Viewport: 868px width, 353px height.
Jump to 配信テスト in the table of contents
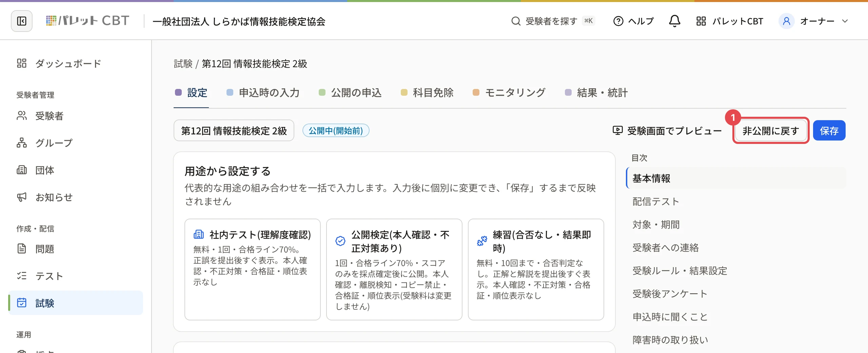[736, 201]
